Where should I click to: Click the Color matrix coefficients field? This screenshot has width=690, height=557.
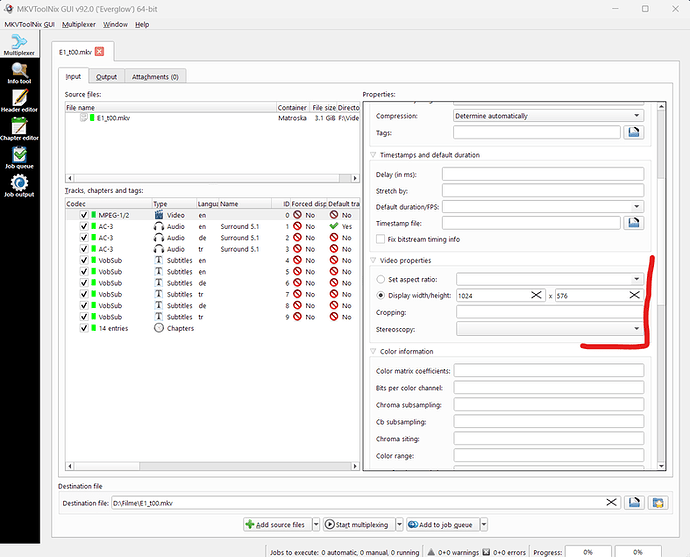[549, 370]
